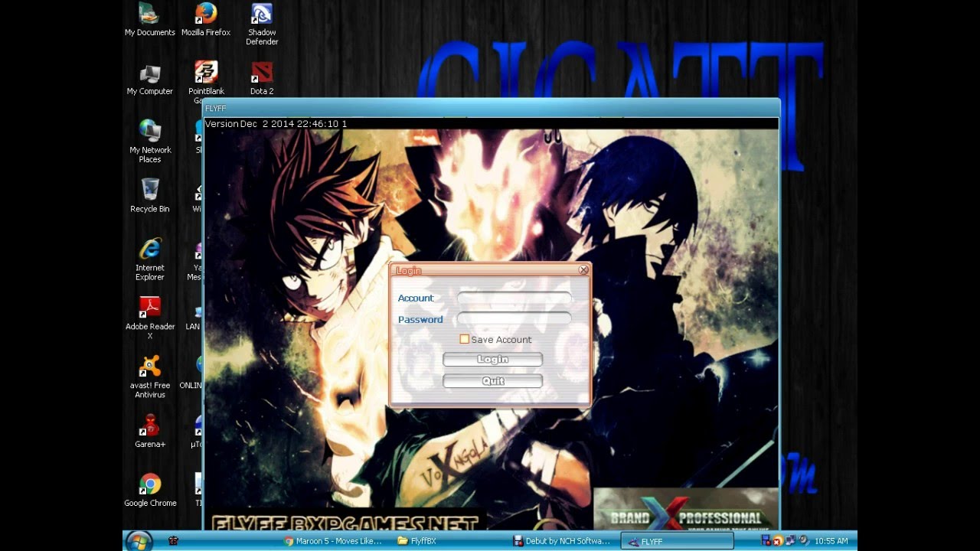
Task: Enable Save Account checkbox
Action: pyautogui.click(x=464, y=339)
